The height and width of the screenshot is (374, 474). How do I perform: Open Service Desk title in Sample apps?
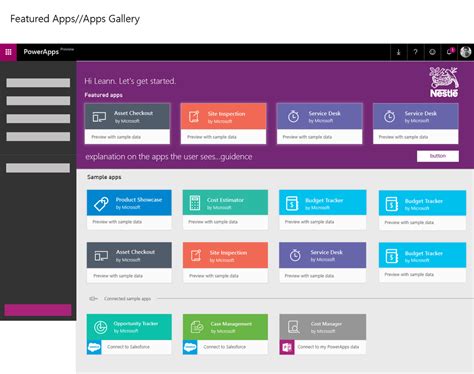[x=326, y=252]
